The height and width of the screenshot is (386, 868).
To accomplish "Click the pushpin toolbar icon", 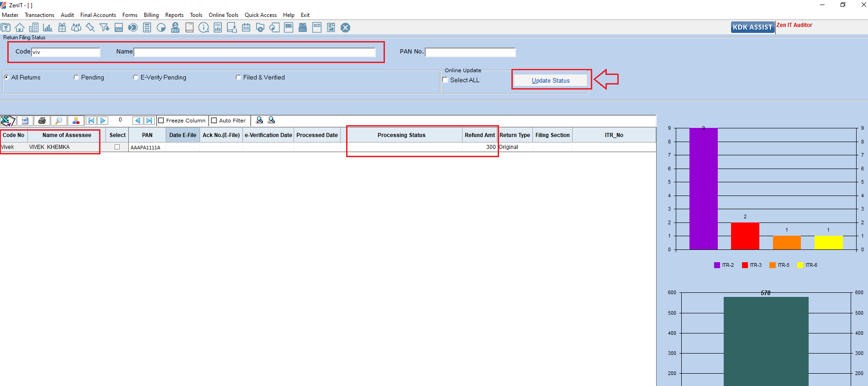I will 90,28.
